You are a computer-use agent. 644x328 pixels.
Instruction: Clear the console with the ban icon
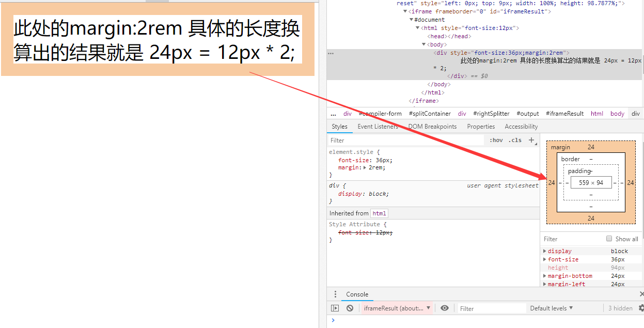tap(350, 307)
